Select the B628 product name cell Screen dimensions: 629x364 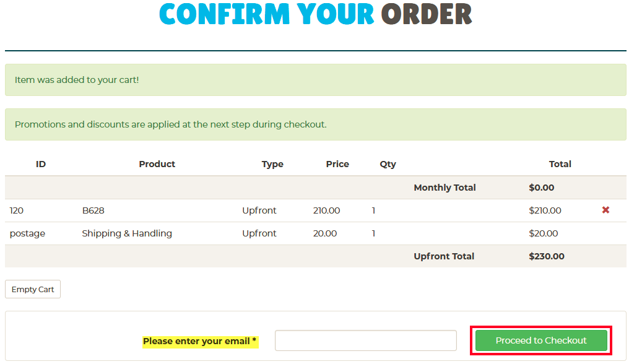pos(93,210)
